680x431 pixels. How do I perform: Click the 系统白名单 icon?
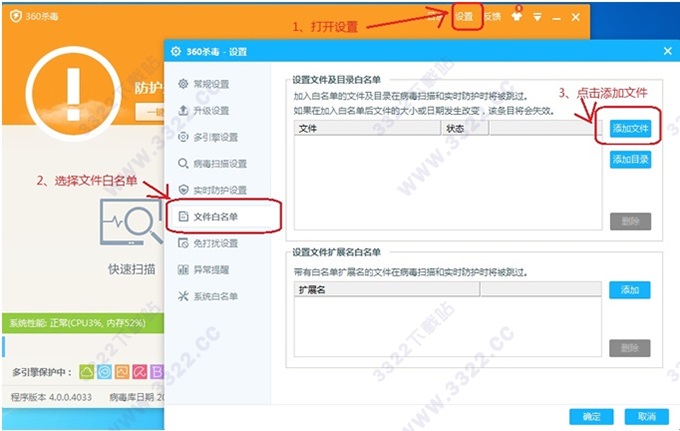point(183,296)
